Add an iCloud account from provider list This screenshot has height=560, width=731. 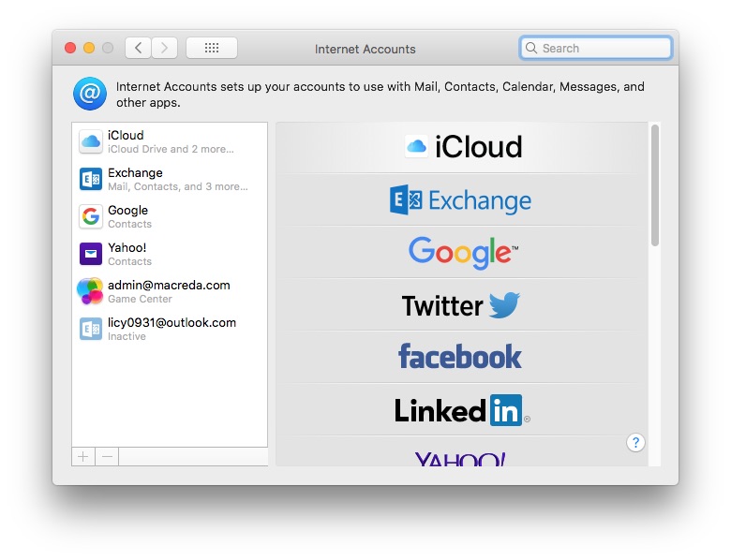(x=461, y=147)
